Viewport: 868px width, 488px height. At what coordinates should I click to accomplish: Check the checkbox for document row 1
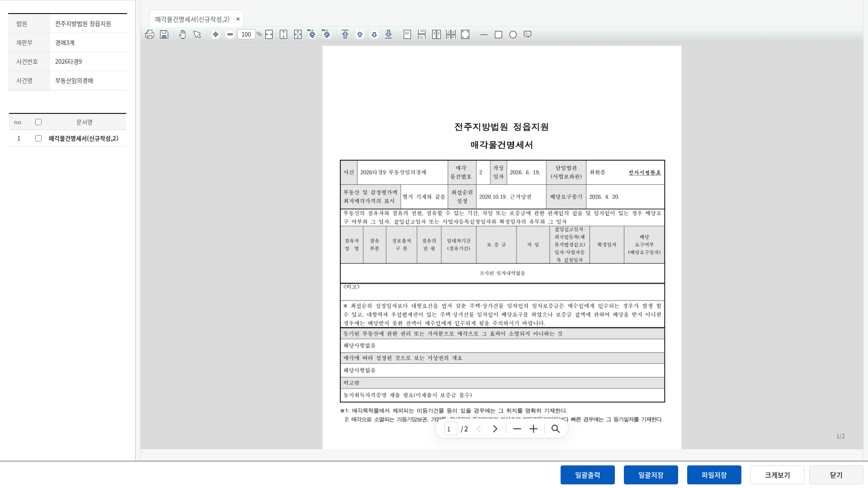pos(38,138)
